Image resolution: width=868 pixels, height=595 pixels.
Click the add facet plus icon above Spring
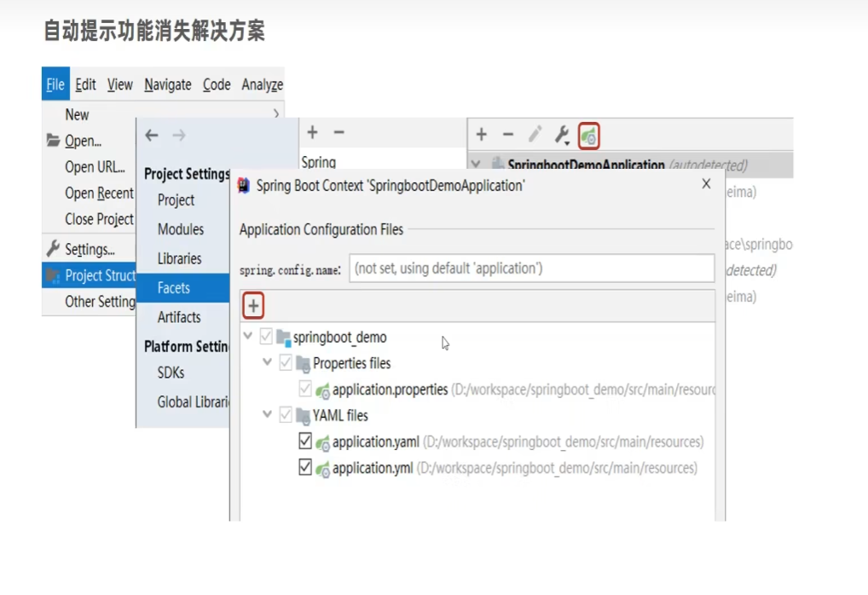coord(312,132)
